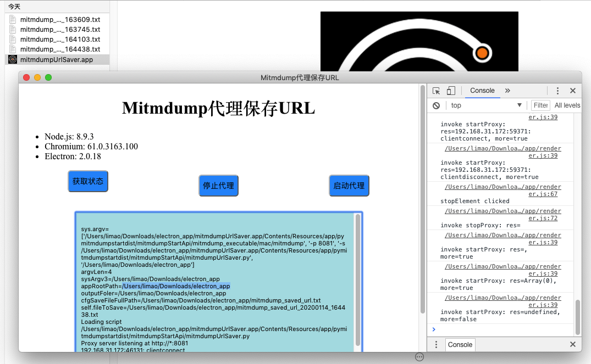Viewport: 591px width, 364px height.
Task: Show more DevTools tabs chevron
Action: (x=507, y=91)
